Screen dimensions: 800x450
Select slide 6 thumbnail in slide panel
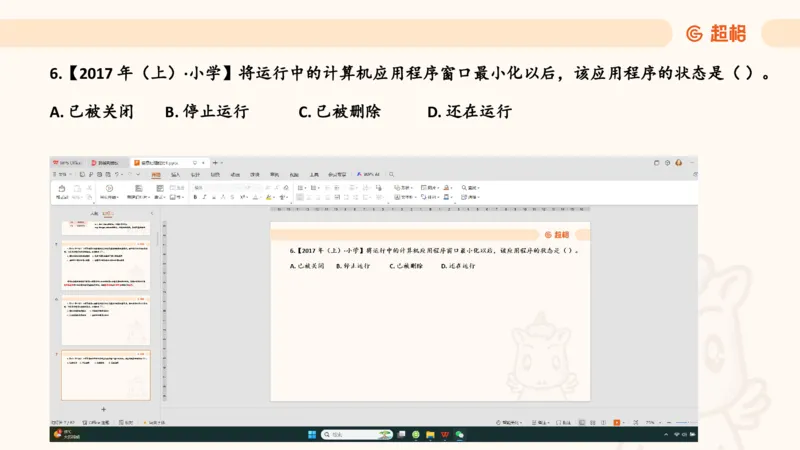[x=106, y=320]
